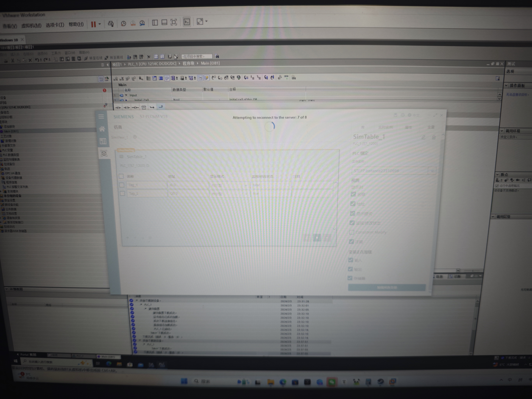The image size is (532, 399).
Task: Check the Tag_1 row checkbox
Action: [122, 185]
